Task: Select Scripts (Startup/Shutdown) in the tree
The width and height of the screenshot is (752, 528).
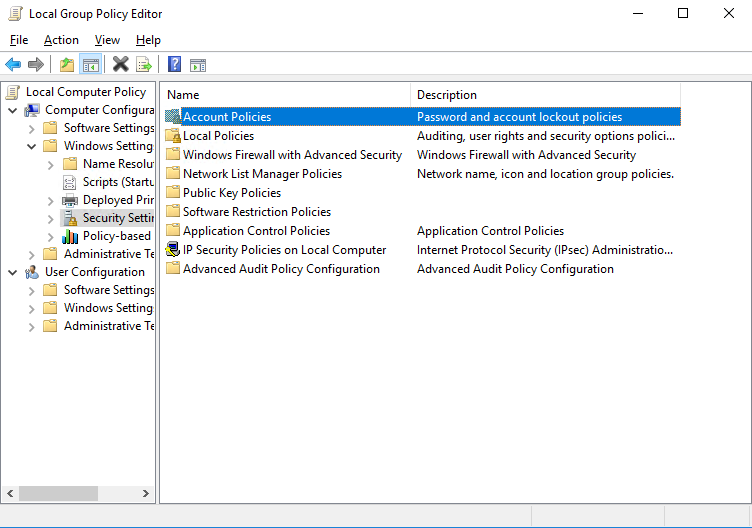Action: 115,182
